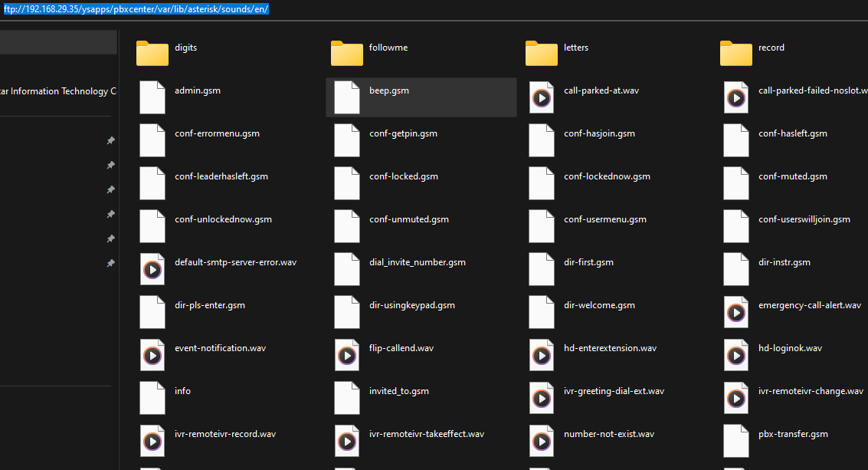Select conf-errormenu.gsm file icon
868x470 pixels.
(x=152, y=140)
